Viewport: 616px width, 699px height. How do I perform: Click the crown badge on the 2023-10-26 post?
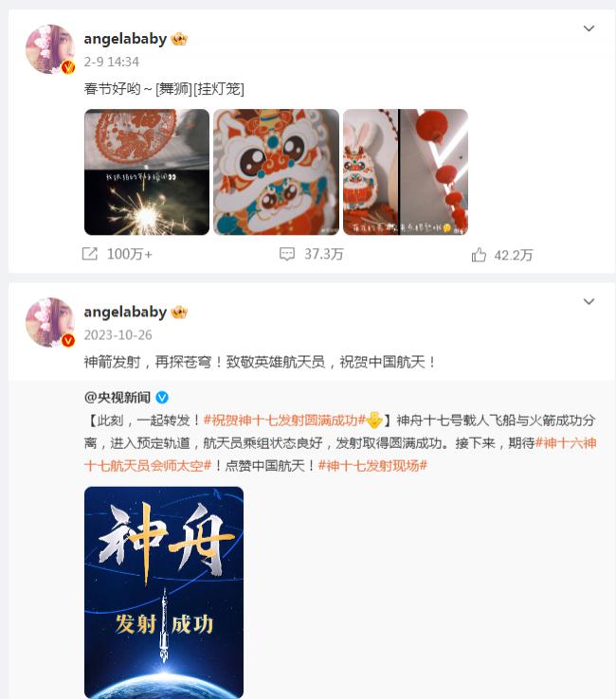coord(179,312)
